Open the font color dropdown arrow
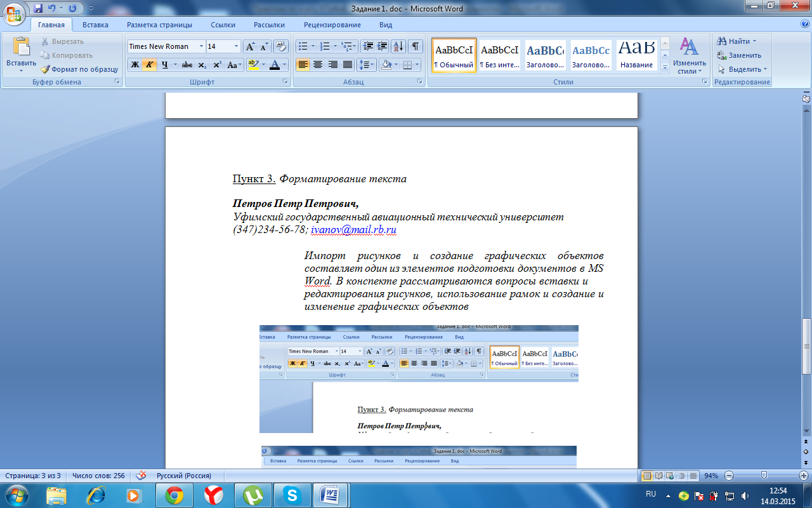 pos(285,65)
